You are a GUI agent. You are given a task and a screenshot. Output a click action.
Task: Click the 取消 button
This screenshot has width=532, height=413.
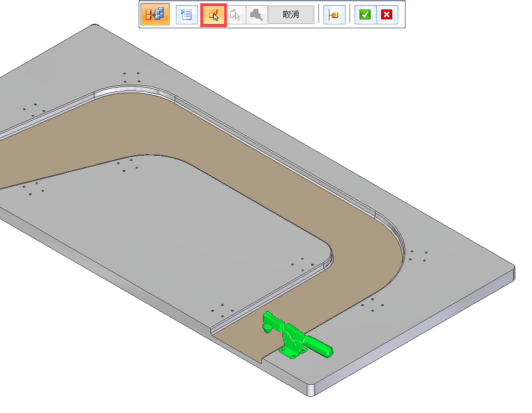coord(291,14)
